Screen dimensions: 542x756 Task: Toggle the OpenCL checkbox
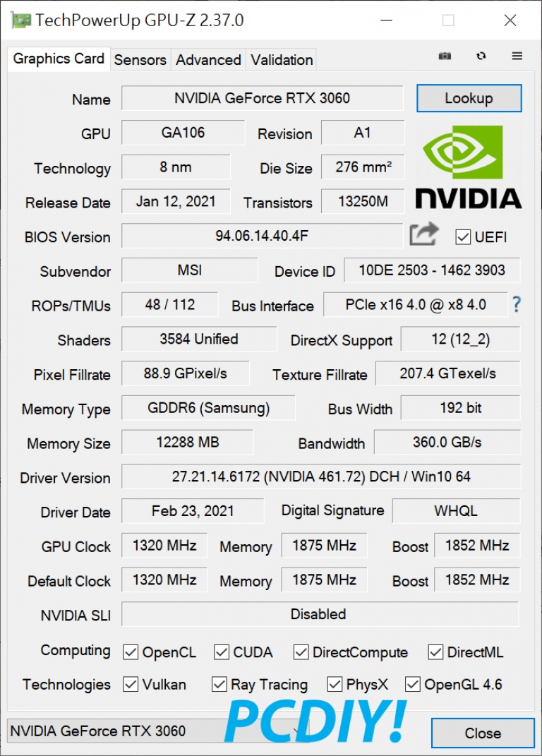click(x=131, y=652)
